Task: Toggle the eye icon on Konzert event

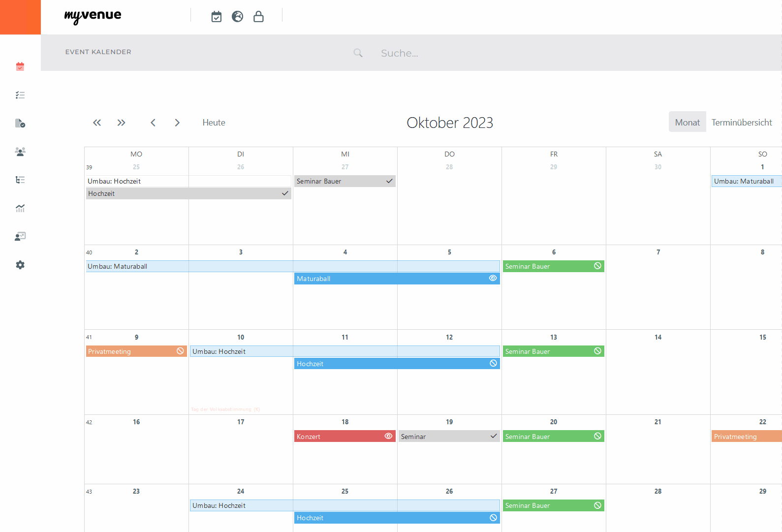Action: [388, 437]
